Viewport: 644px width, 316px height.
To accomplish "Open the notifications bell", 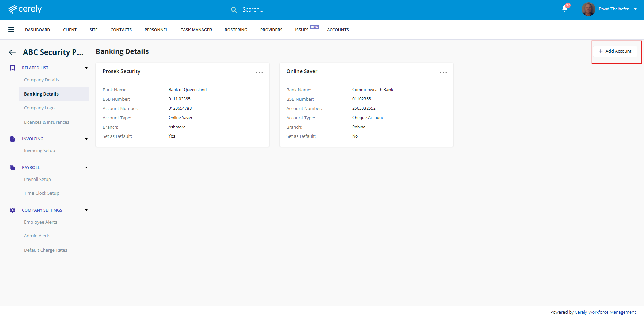I will click(x=565, y=8).
